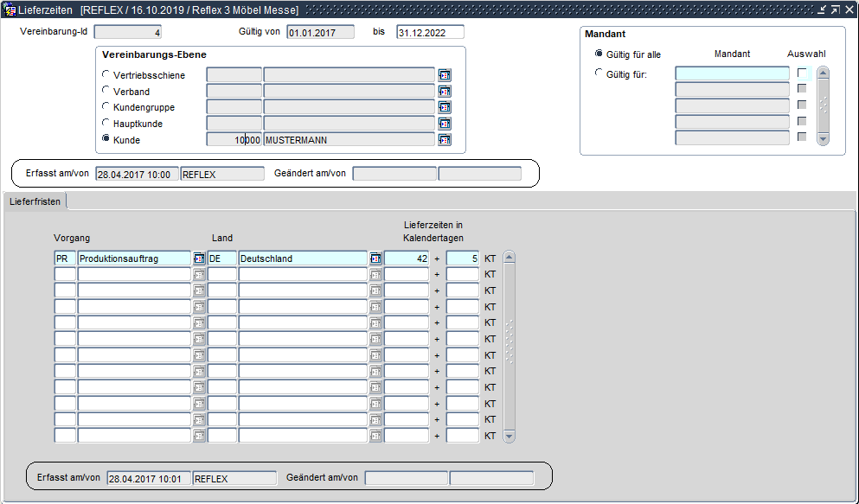The height and width of the screenshot is (504, 859).
Task: Select the Gültig für alle radio option
Action: (x=599, y=54)
